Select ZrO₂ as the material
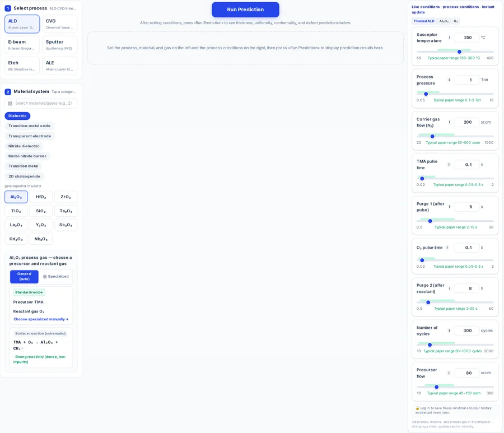Screen dimensions: 504x433 click(66, 197)
